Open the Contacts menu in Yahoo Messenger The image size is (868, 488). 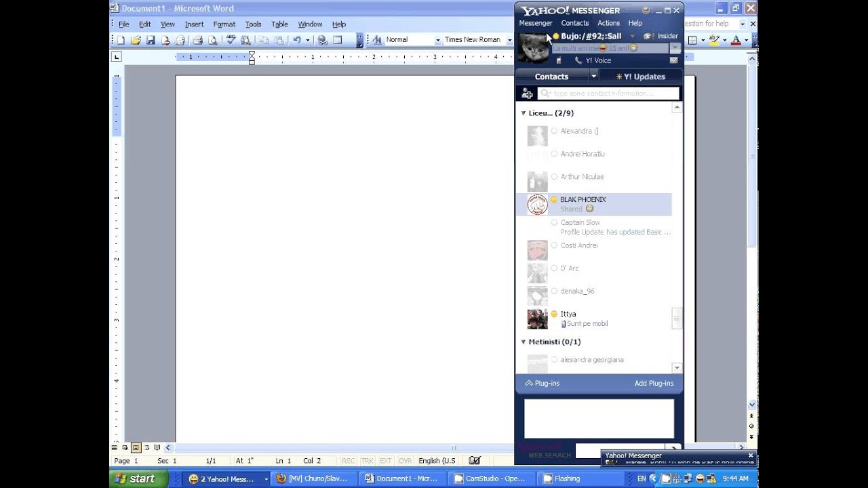click(x=575, y=23)
